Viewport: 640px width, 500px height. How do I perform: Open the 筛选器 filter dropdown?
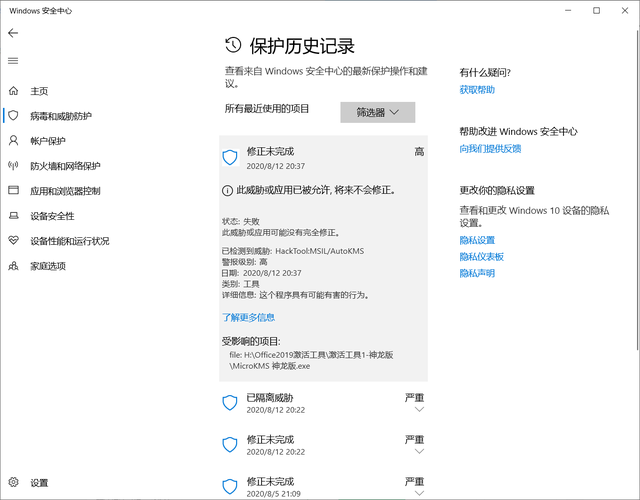click(x=378, y=112)
